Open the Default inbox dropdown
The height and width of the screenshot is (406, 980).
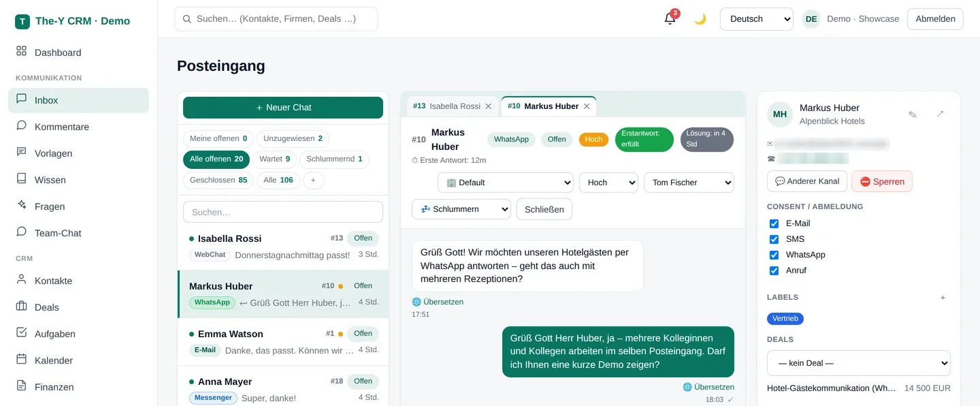pyautogui.click(x=506, y=183)
